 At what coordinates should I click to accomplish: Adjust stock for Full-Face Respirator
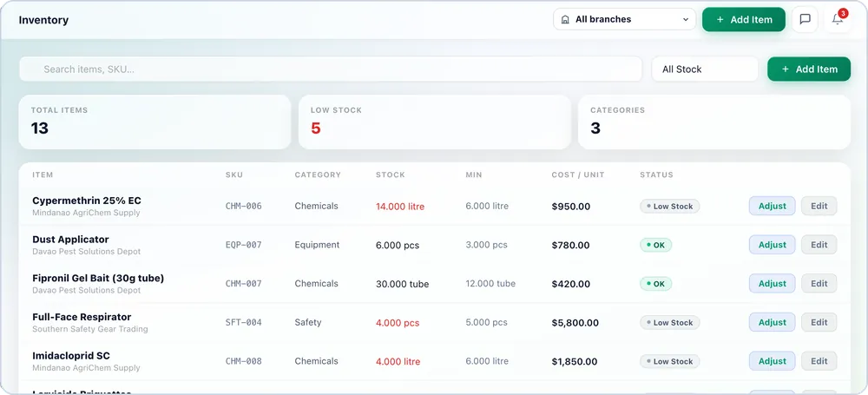[x=773, y=322]
